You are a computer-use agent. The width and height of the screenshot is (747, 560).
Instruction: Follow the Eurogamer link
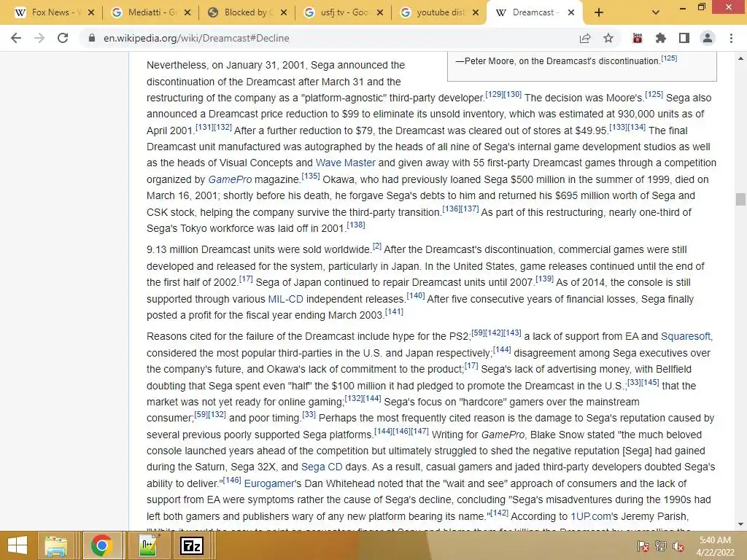click(269, 483)
